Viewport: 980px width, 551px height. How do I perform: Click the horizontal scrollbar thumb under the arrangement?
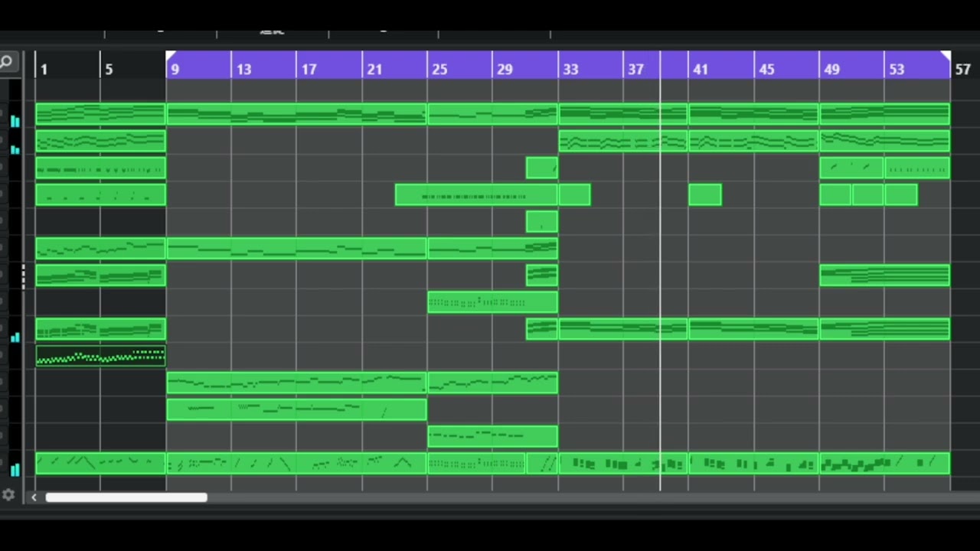pos(126,497)
